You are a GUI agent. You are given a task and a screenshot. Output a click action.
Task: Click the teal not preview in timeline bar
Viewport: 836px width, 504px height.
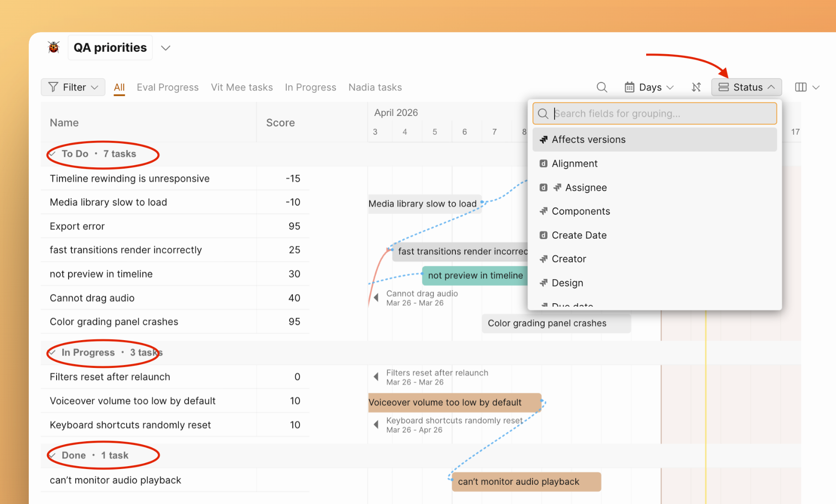pyautogui.click(x=475, y=275)
